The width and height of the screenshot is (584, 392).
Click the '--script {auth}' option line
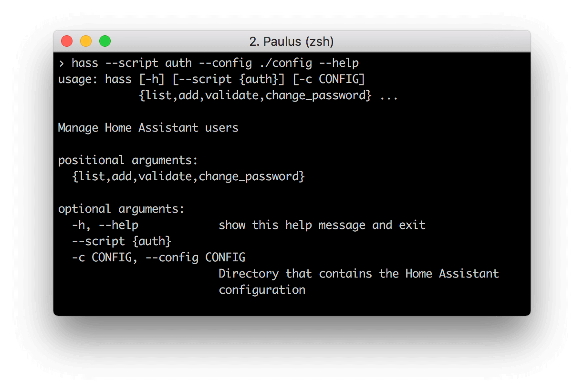pos(121,241)
